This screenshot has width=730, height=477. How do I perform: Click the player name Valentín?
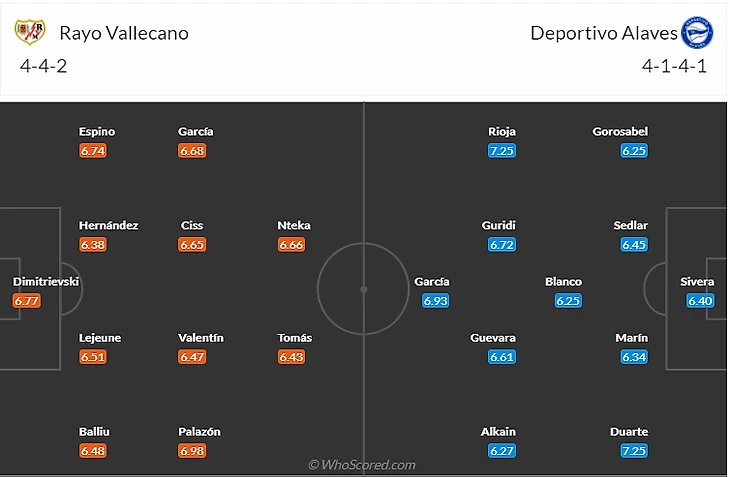click(x=200, y=337)
